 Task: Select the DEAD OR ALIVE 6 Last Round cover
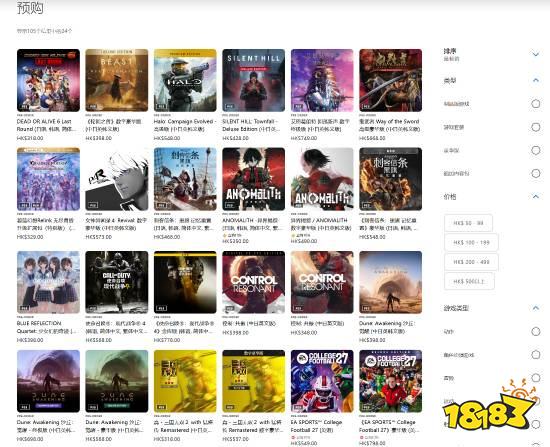point(48,80)
